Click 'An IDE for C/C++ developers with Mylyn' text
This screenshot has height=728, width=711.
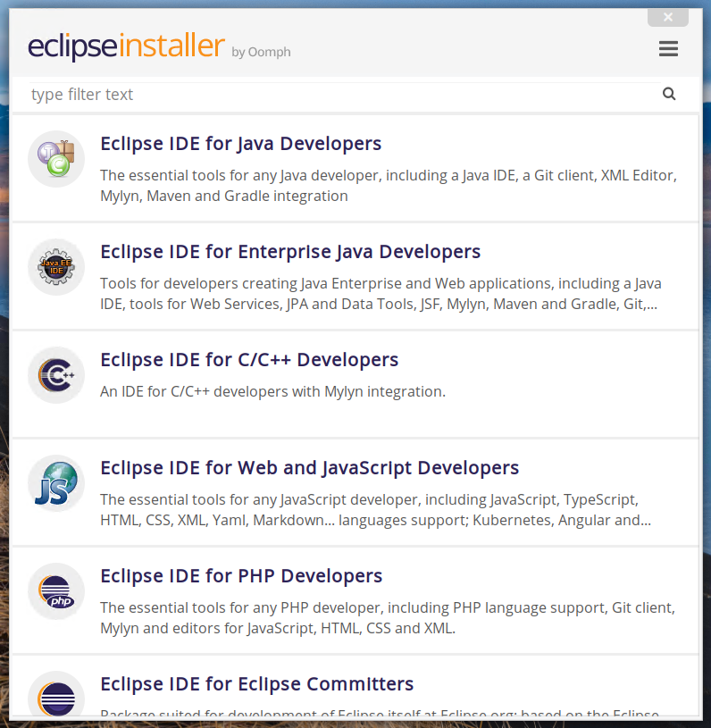pyautogui.click(x=272, y=392)
